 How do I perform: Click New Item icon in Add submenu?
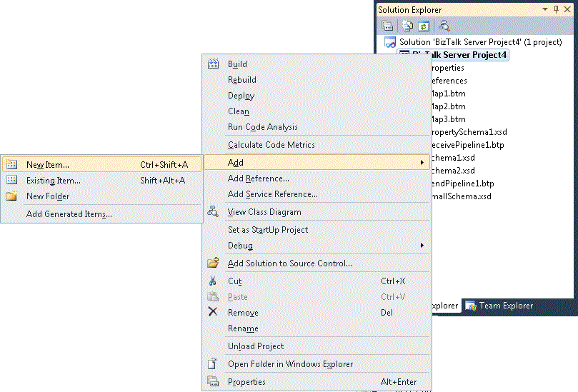coord(11,164)
